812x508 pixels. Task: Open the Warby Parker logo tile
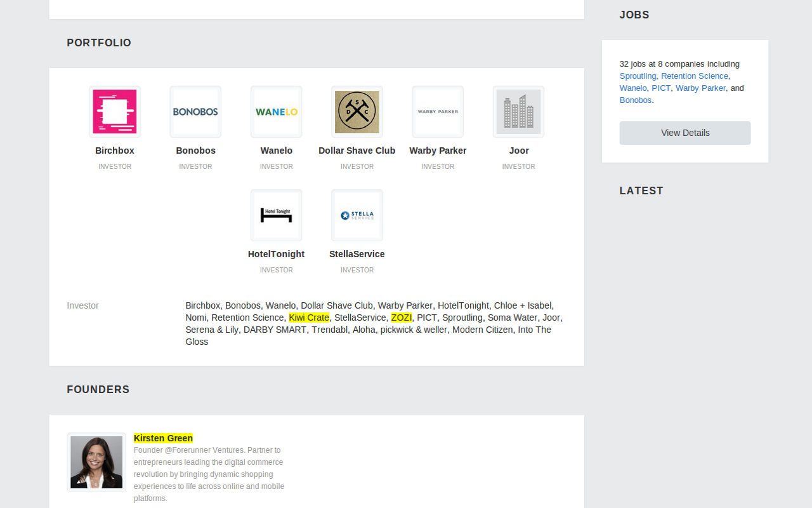(438, 112)
